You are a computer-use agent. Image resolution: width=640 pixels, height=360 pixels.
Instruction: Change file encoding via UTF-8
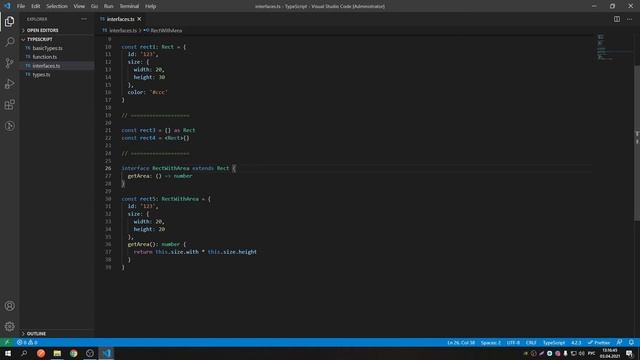click(x=513, y=342)
